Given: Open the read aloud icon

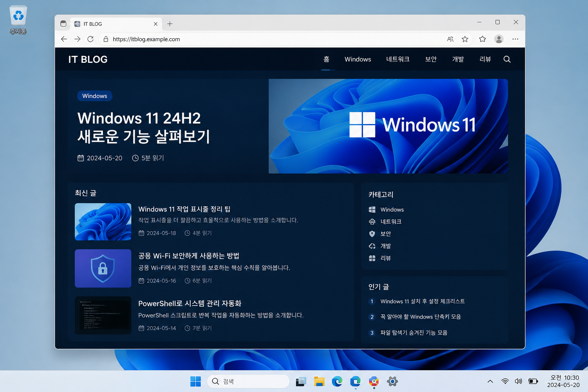Looking at the screenshot, I should point(450,39).
